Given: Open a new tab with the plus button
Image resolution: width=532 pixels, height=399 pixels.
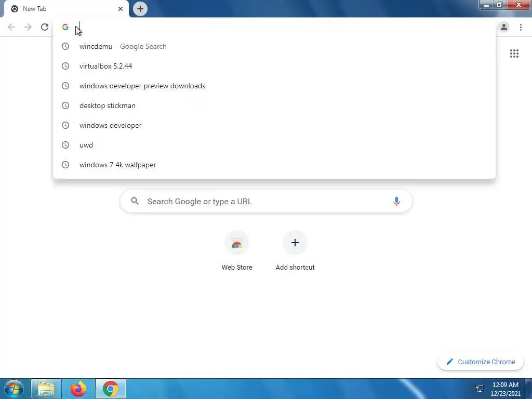Looking at the screenshot, I should 140,9.
